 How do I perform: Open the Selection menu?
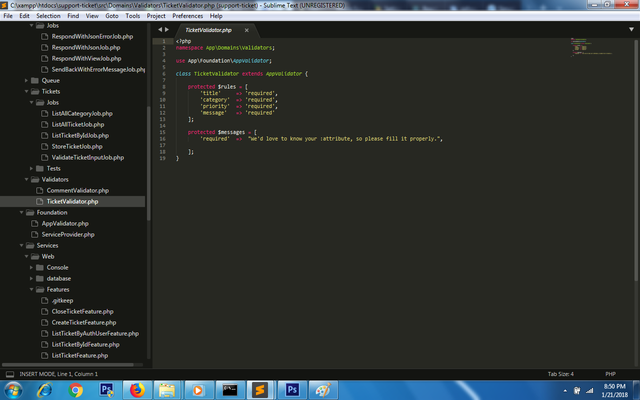coord(48,16)
